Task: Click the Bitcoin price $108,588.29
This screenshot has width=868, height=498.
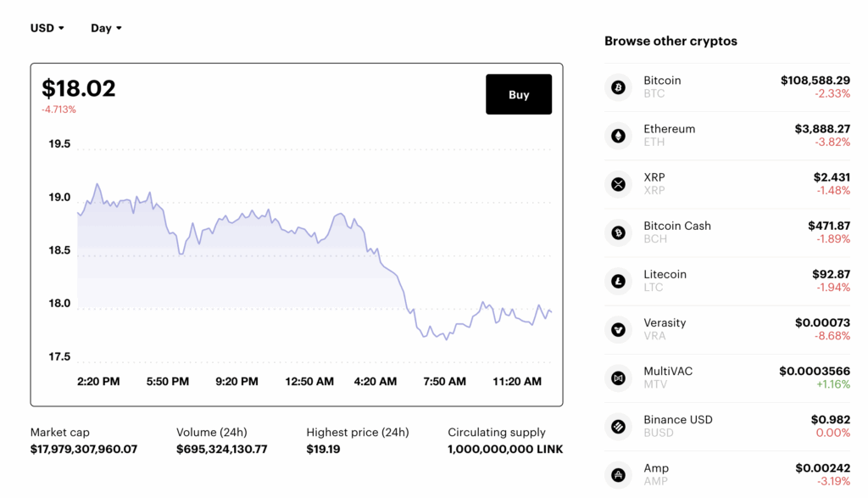Action: coord(815,81)
